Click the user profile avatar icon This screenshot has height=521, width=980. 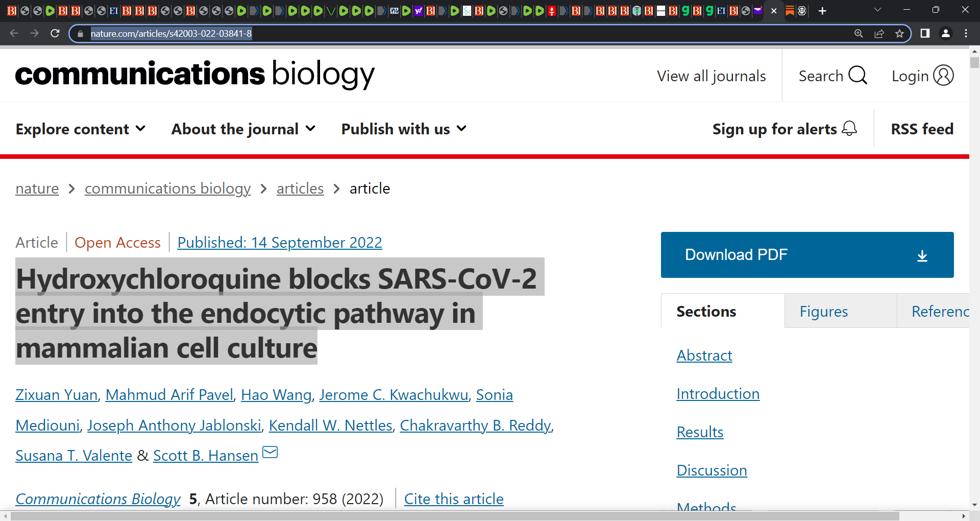pos(945,33)
